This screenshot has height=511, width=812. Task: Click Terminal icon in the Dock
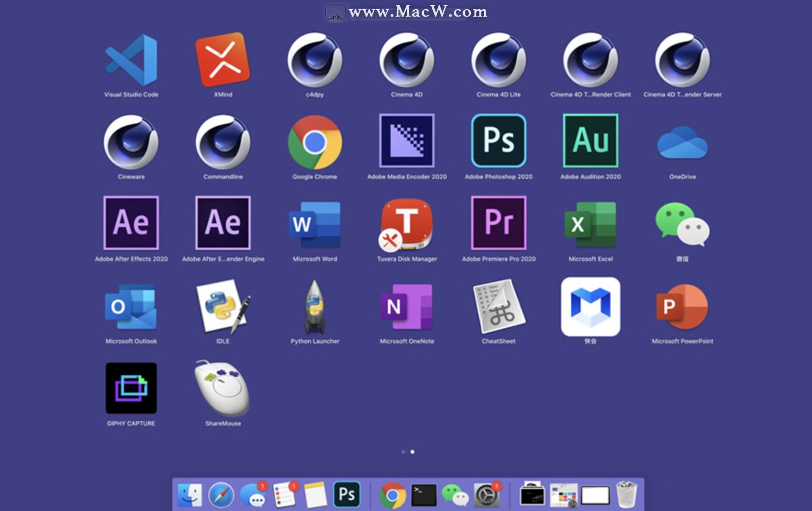tap(423, 495)
